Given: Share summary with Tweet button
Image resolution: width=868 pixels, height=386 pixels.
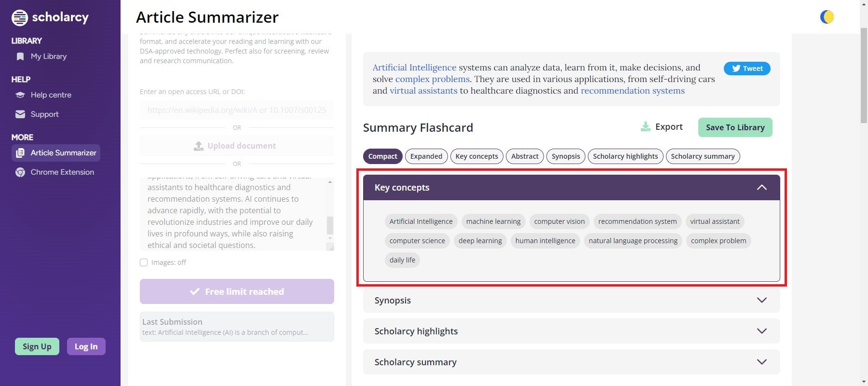Looking at the screenshot, I should point(747,69).
